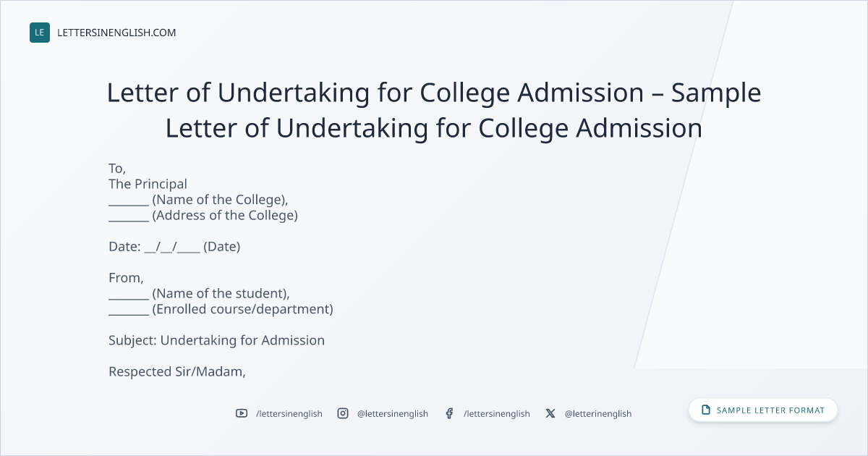Viewport: 868px width, 456px height.
Task: Click the Respected Sir/Madam salutation
Action: (177, 371)
